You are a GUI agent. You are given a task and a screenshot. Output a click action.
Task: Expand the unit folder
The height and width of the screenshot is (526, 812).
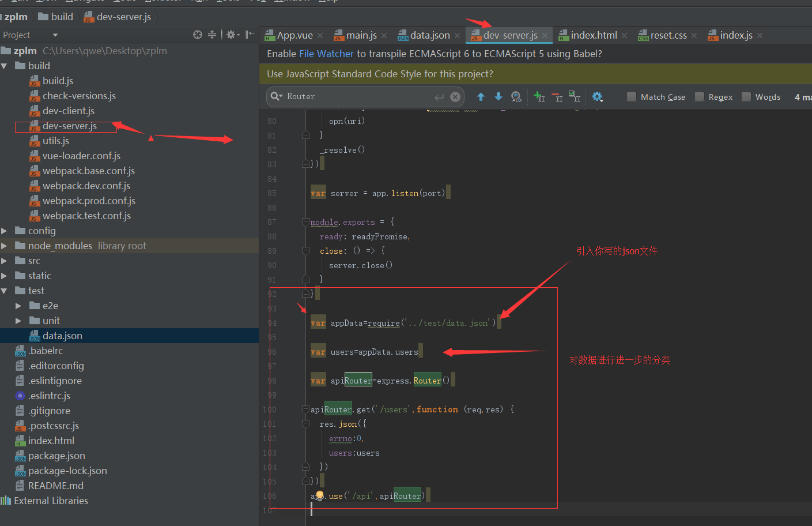18,321
